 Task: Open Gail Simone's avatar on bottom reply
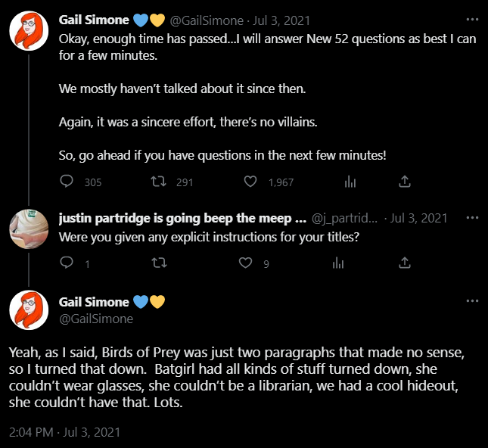[29, 310]
